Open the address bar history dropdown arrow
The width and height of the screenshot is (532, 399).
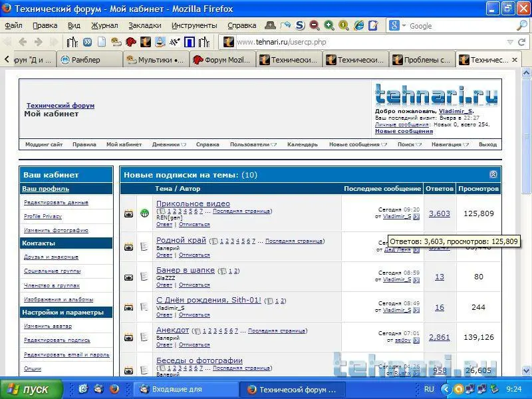click(x=510, y=42)
